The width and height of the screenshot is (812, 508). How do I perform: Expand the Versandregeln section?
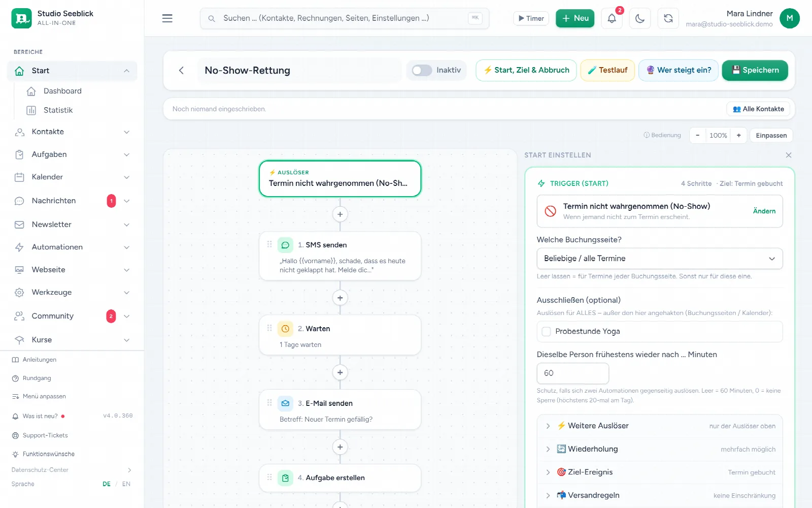tap(659, 495)
